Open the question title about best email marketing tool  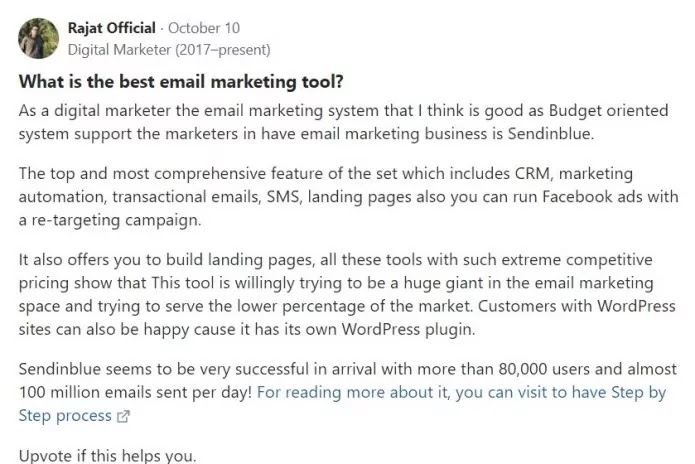click(181, 82)
